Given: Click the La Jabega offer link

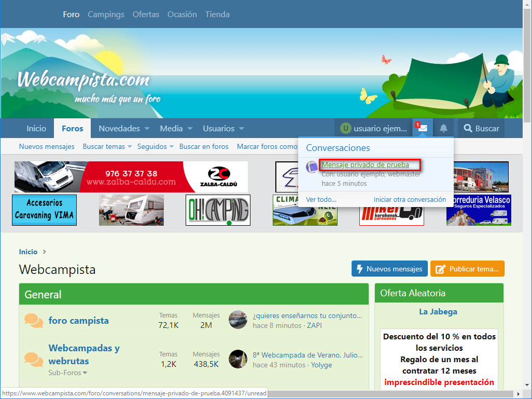Looking at the screenshot, I should [x=438, y=312].
